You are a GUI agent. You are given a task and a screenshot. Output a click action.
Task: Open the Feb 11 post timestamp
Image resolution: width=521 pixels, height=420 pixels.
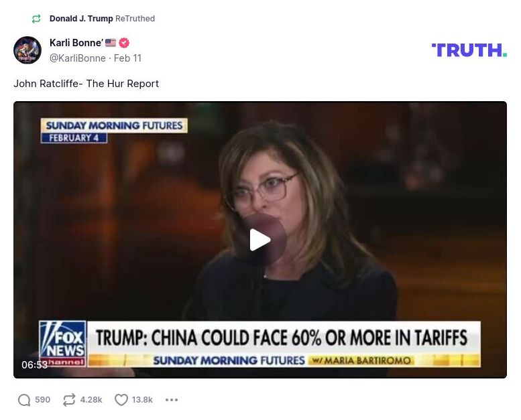click(x=127, y=58)
